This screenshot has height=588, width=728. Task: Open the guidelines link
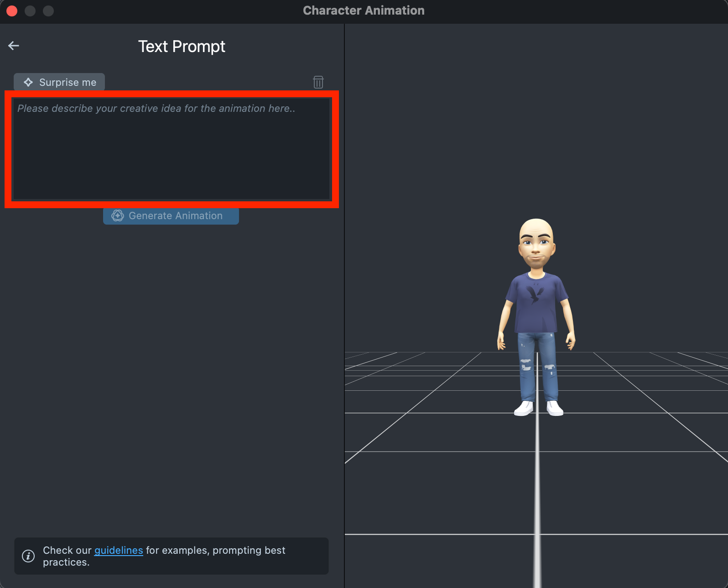click(119, 550)
